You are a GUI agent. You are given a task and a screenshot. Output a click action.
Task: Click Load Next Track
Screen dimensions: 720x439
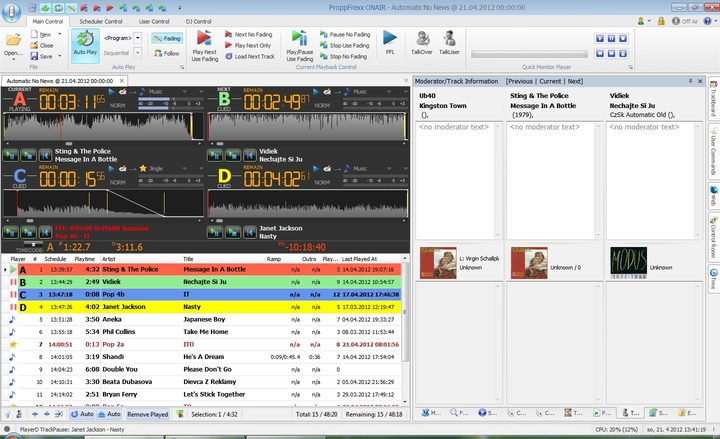[254, 57]
